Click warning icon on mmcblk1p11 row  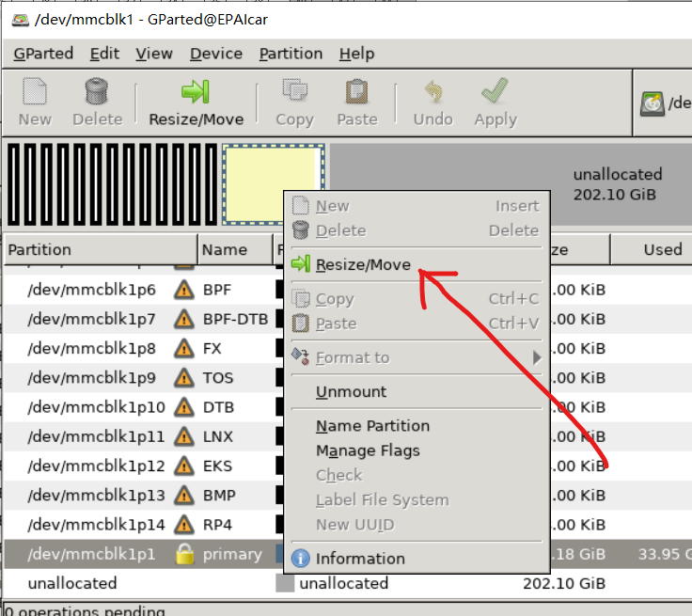pyautogui.click(x=184, y=436)
